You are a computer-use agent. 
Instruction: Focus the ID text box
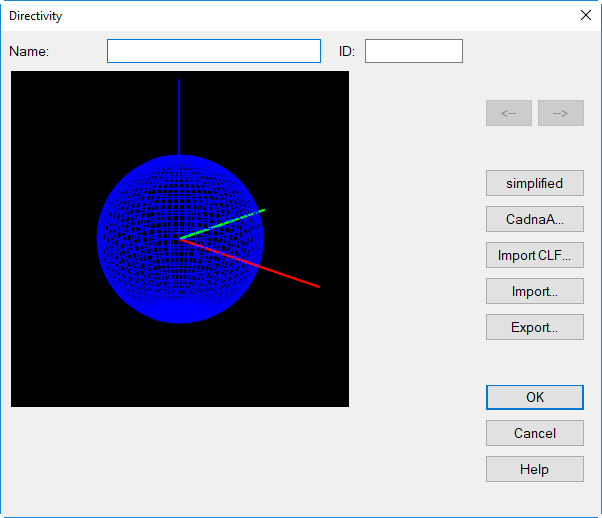(414, 51)
